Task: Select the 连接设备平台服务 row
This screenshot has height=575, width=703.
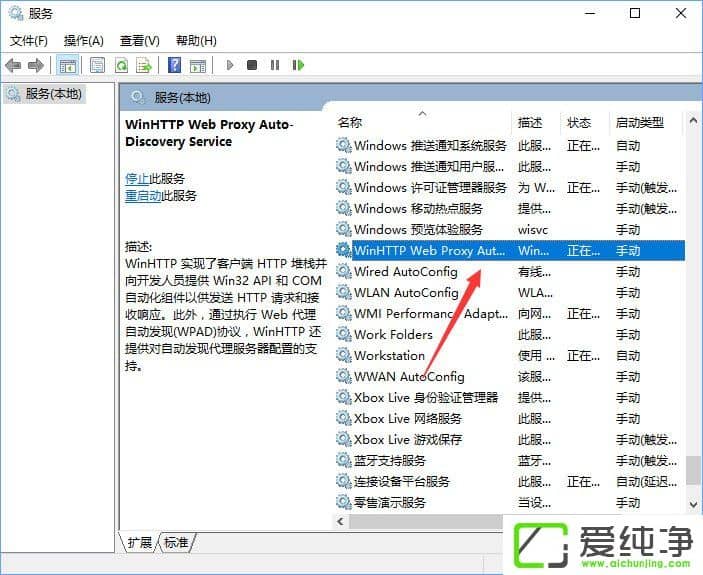Action: (x=510, y=482)
